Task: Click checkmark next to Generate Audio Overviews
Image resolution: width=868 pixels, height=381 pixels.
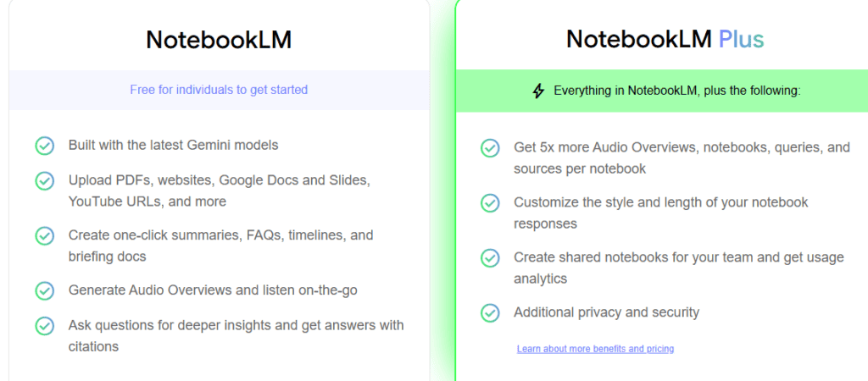Action: [x=45, y=291]
